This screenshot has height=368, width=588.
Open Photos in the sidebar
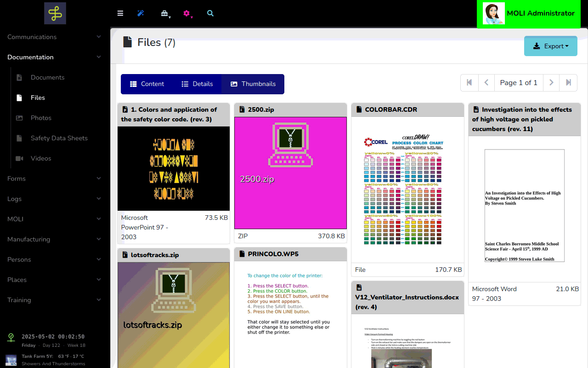coord(41,118)
